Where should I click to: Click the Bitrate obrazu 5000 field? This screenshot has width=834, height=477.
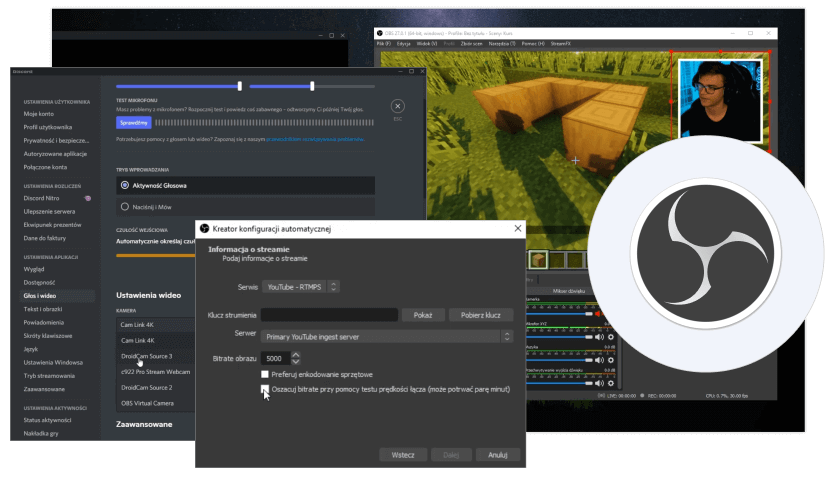(276, 358)
